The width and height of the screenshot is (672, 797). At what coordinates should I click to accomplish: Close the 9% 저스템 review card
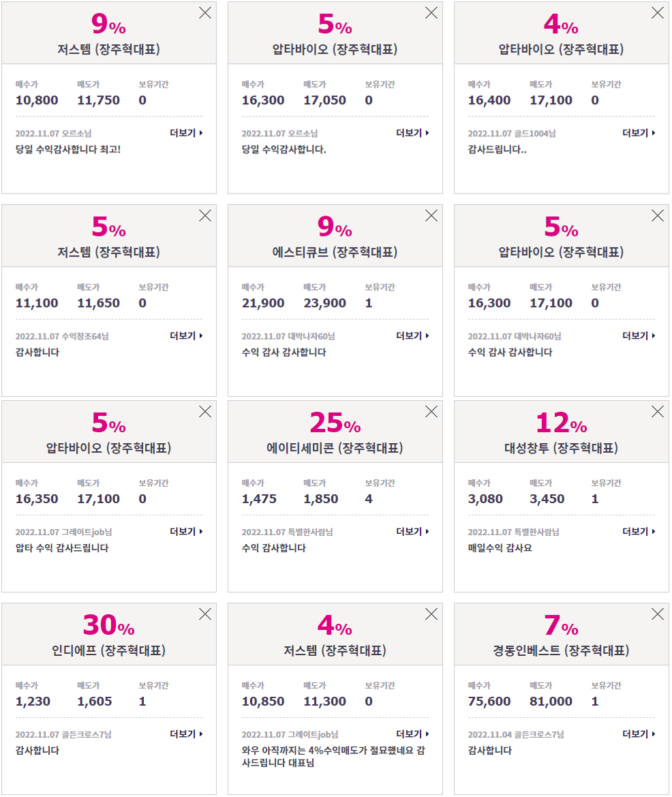(205, 13)
